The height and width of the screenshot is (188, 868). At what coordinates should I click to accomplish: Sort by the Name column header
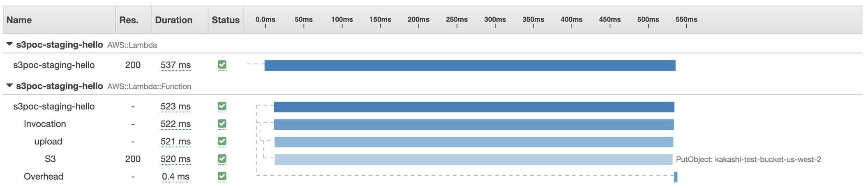[x=19, y=20]
